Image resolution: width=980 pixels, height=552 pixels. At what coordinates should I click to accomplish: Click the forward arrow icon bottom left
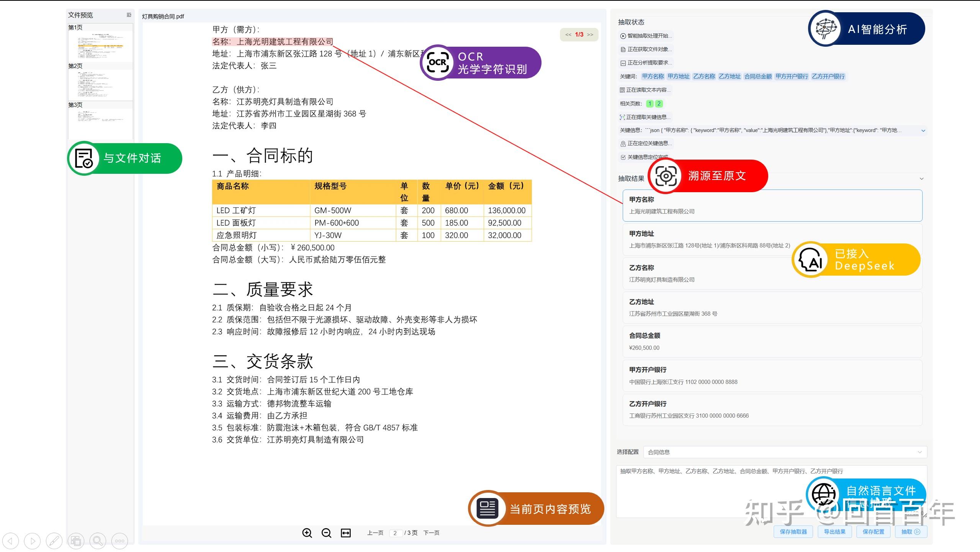coord(32,541)
